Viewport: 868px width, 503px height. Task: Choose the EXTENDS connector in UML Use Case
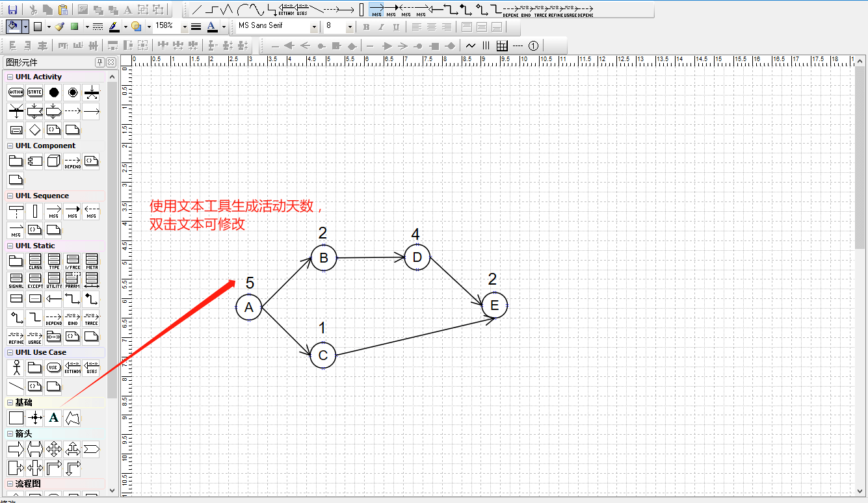[x=72, y=367]
